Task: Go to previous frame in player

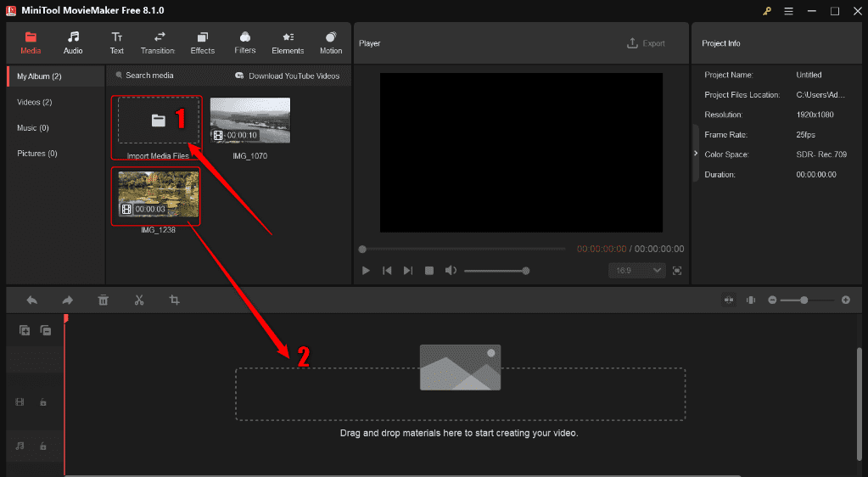Action: coord(387,271)
